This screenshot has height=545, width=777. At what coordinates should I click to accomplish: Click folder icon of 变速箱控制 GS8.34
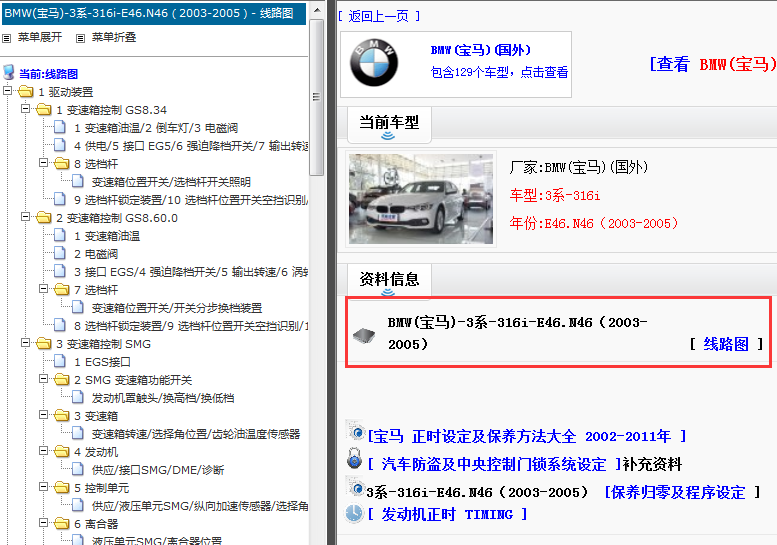pos(44,109)
